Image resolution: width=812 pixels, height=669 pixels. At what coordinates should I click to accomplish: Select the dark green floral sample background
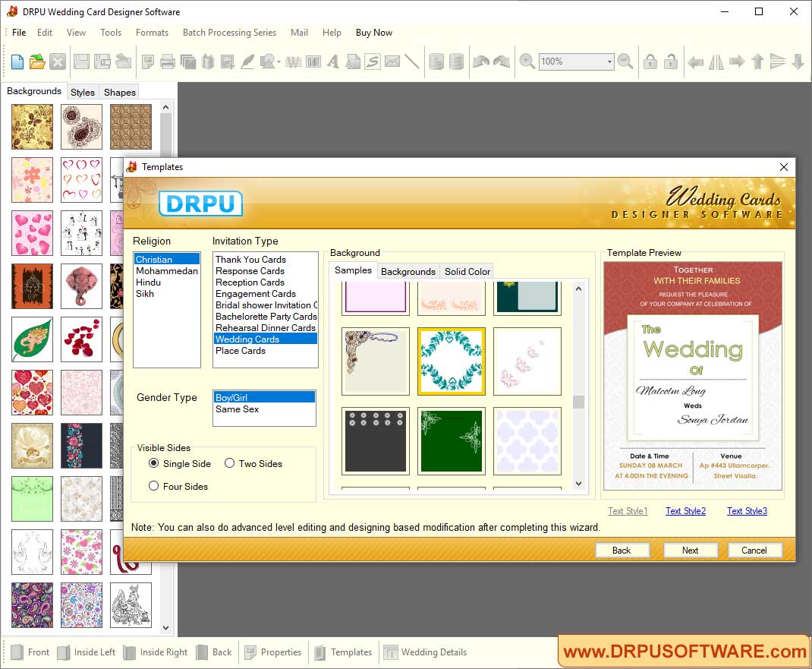[452, 441]
